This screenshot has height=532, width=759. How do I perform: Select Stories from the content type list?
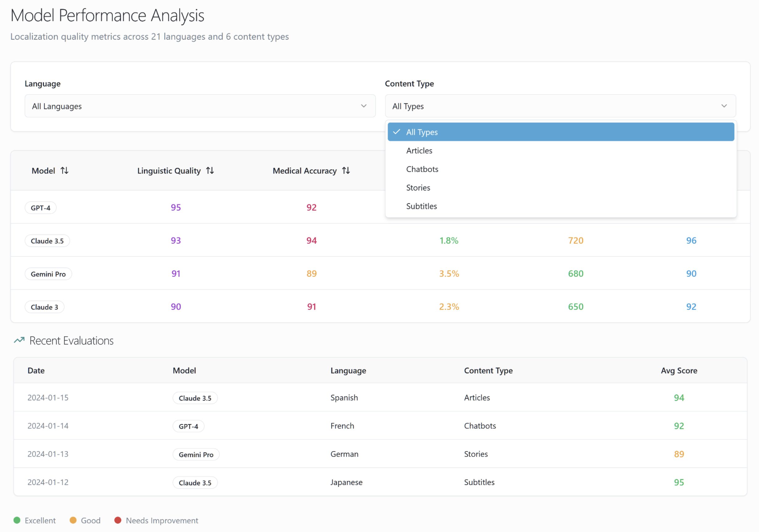tap(418, 187)
